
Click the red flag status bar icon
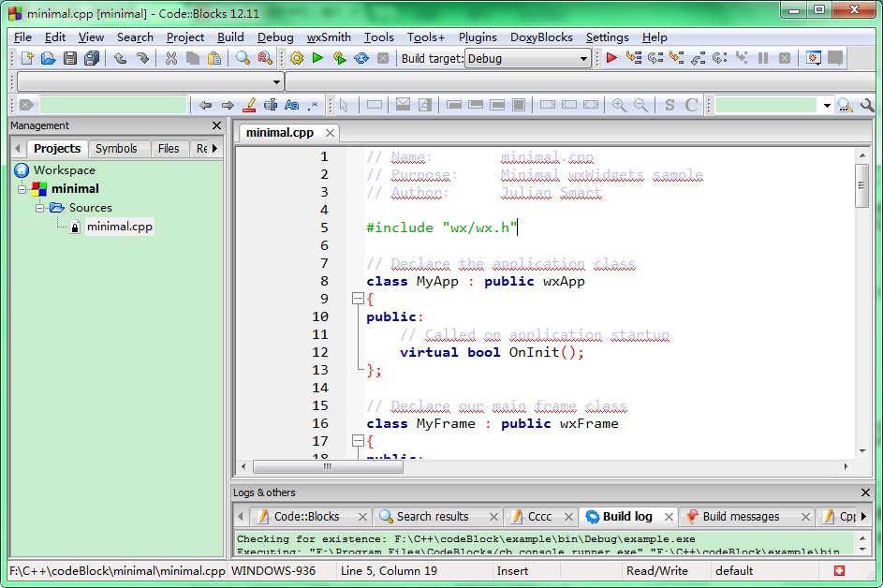839,571
